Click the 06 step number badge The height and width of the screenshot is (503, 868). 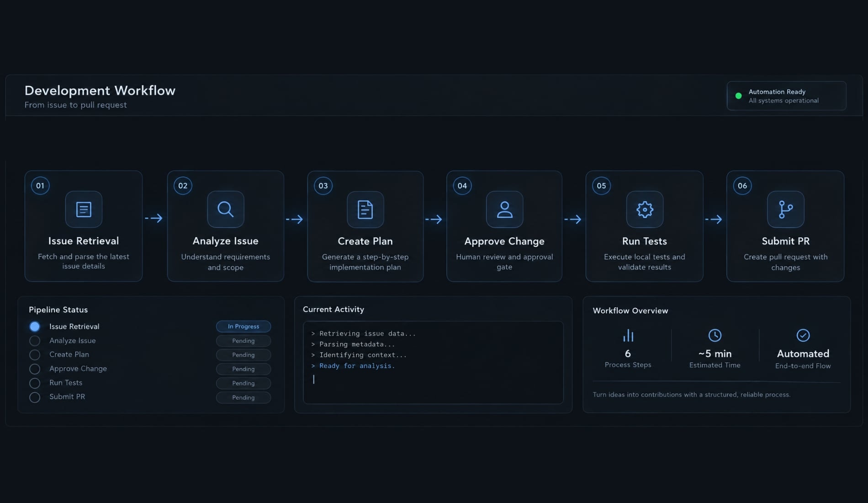(742, 186)
